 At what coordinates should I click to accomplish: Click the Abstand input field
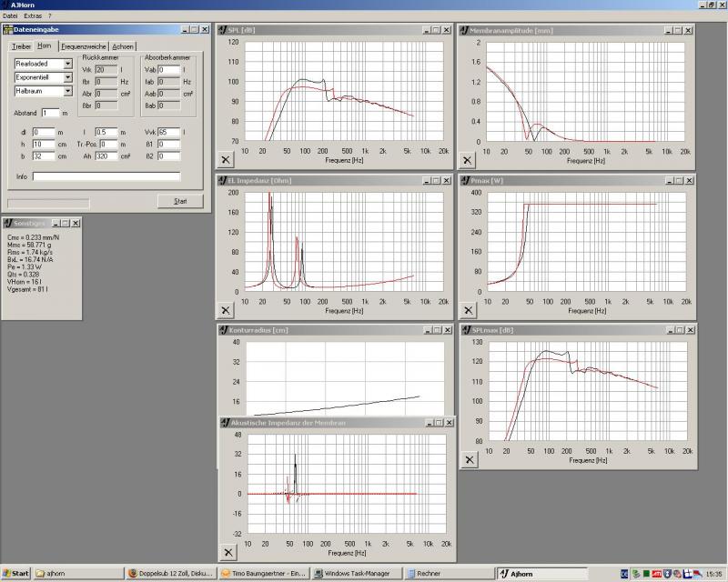[x=50, y=113]
